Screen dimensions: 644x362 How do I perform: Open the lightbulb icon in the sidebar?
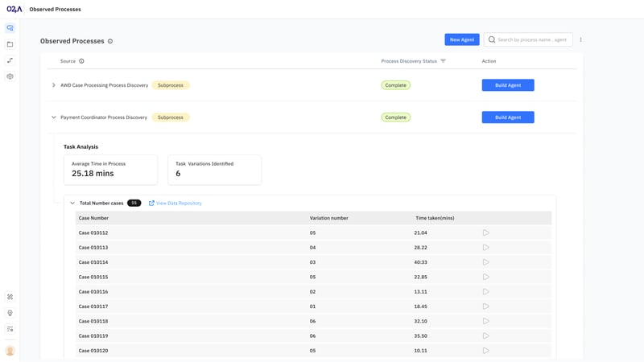10,313
